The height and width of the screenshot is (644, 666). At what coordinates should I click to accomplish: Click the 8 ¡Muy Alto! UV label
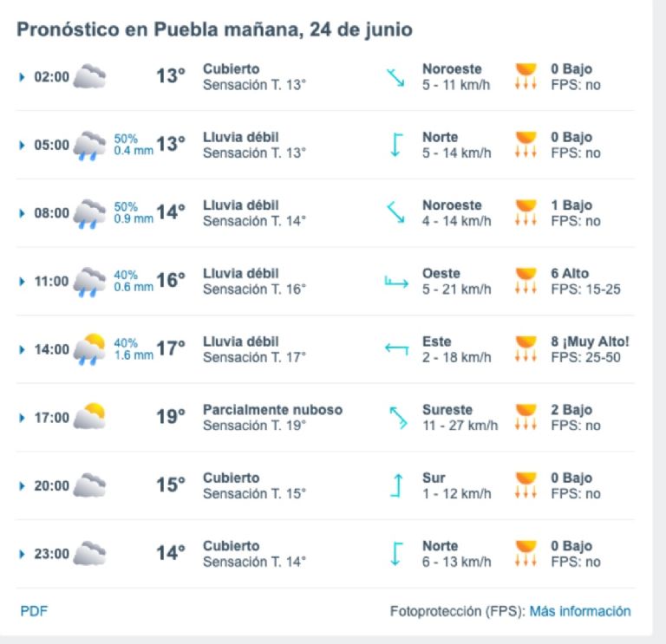[590, 342]
